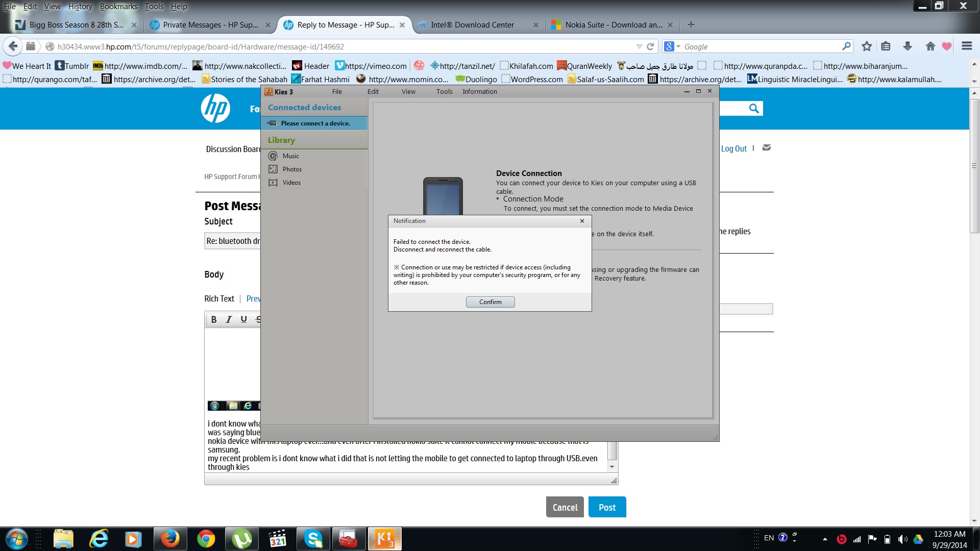Cancel the forum reply
This screenshot has height=551, width=980.
point(565,507)
